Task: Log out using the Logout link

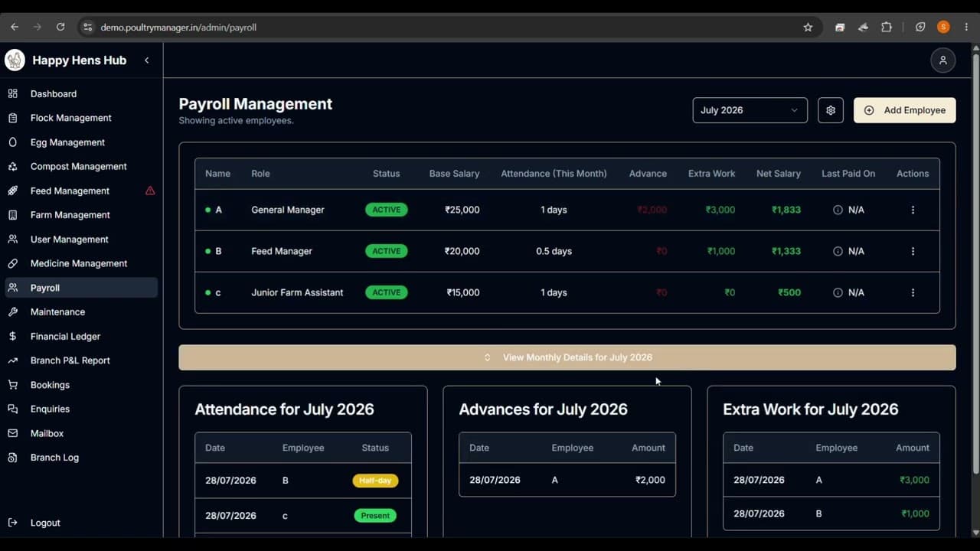Action: (x=80, y=523)
